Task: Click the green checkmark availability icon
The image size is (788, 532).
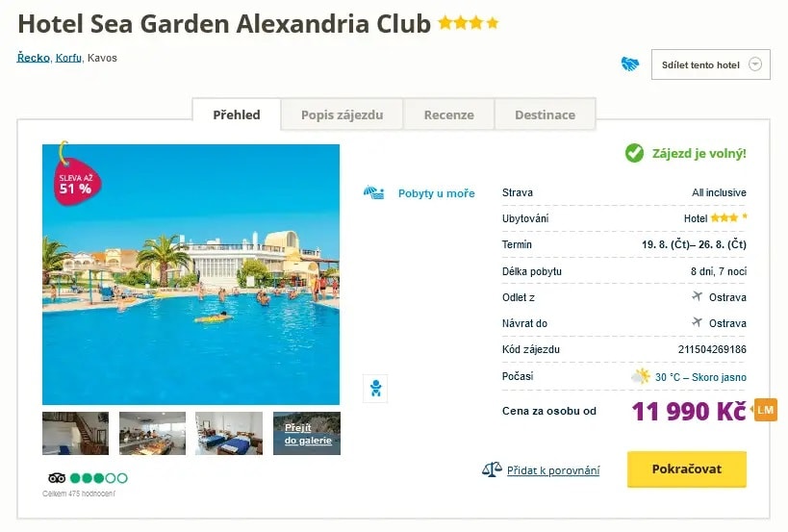Action: (x=634, y=153)
